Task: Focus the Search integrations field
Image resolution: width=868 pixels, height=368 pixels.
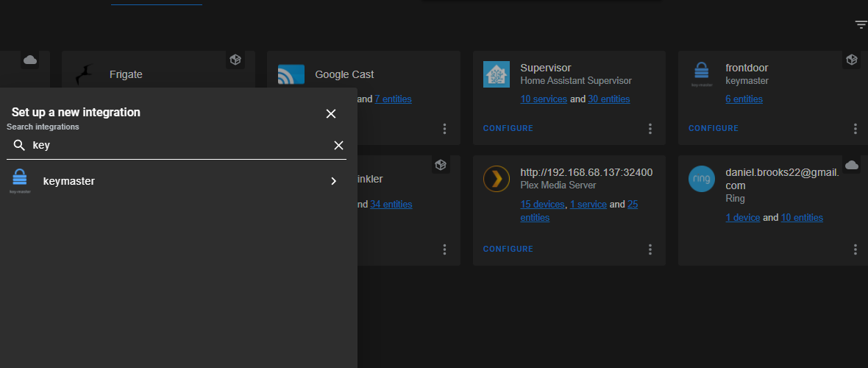Action: coord(177,146)
